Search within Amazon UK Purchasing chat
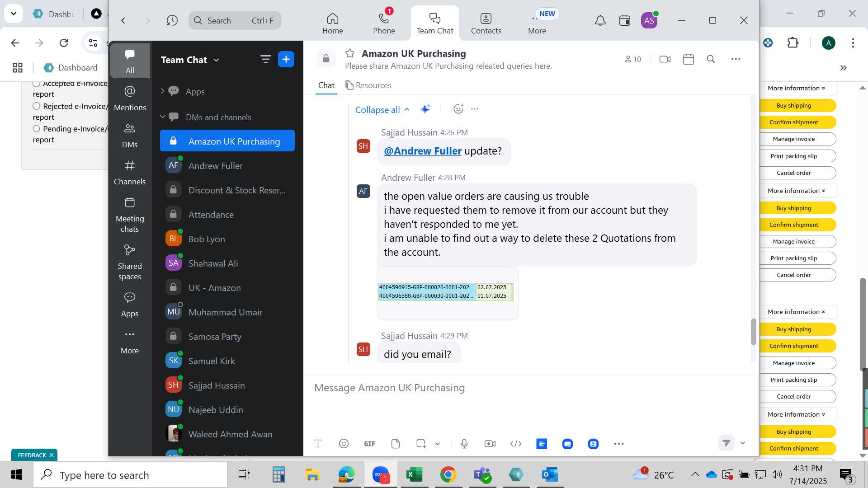868x488 pixels. click(x=711, y=59)
